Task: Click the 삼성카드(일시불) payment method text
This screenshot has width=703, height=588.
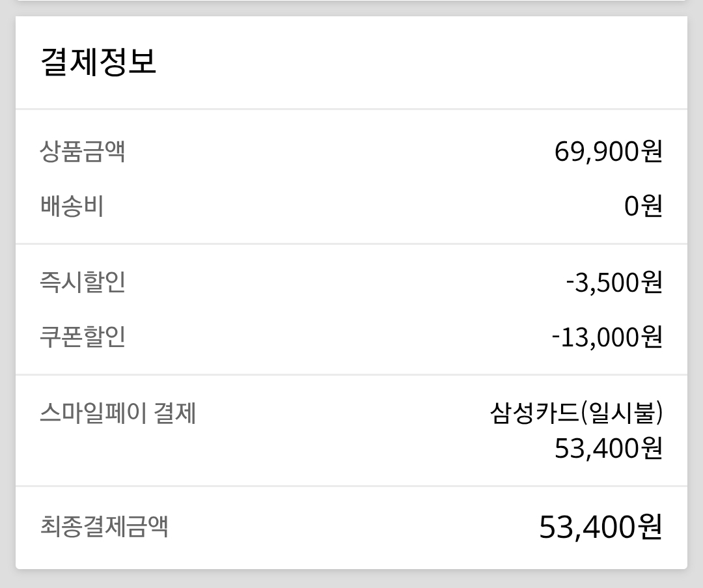Action: tap(576, 413)
